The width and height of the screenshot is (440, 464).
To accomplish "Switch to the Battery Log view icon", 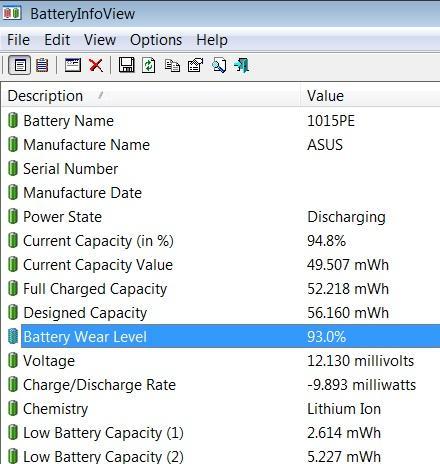I will click(x=42, y=65).
